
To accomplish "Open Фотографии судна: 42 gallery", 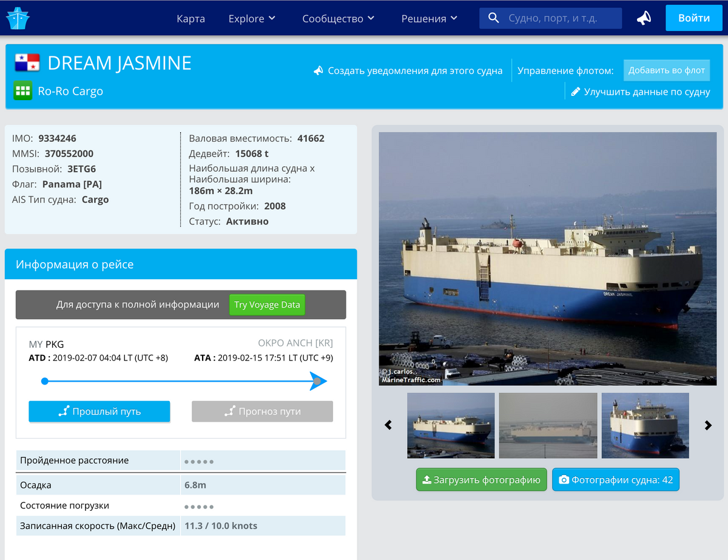I will [x=615, y=479].
